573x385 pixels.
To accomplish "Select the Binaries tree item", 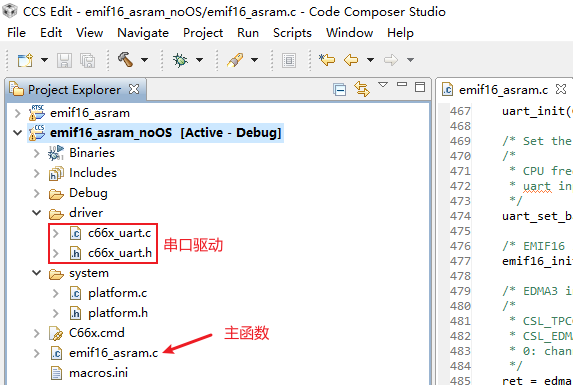I will tap(92, 153).
